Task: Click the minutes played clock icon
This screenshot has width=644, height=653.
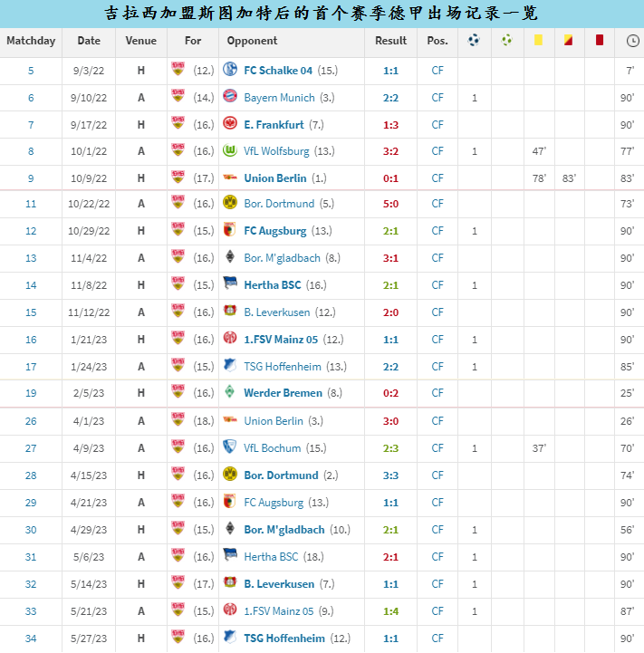Action: (631, 41)
